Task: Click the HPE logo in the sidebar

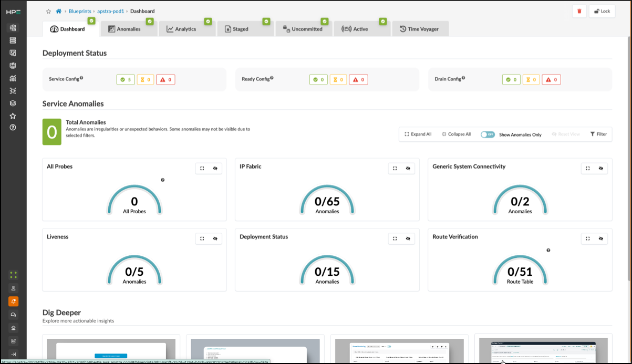Action: [13, 12]
